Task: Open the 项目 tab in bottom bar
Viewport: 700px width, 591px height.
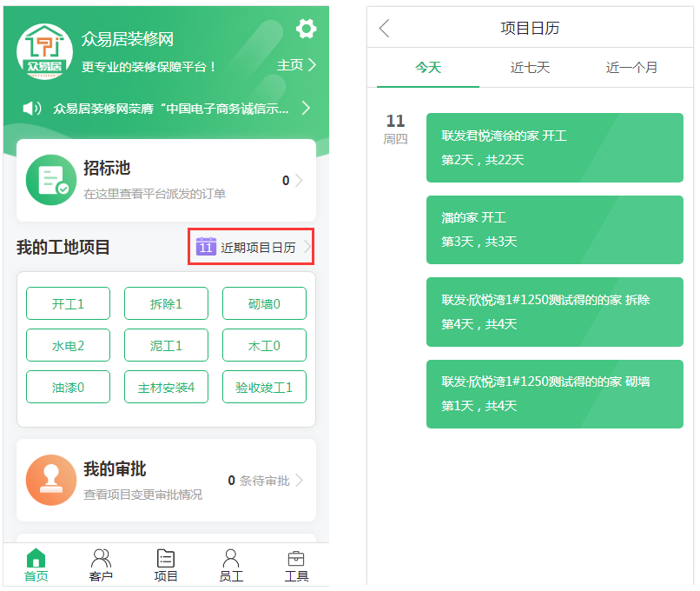Action: tap(166, 565)
